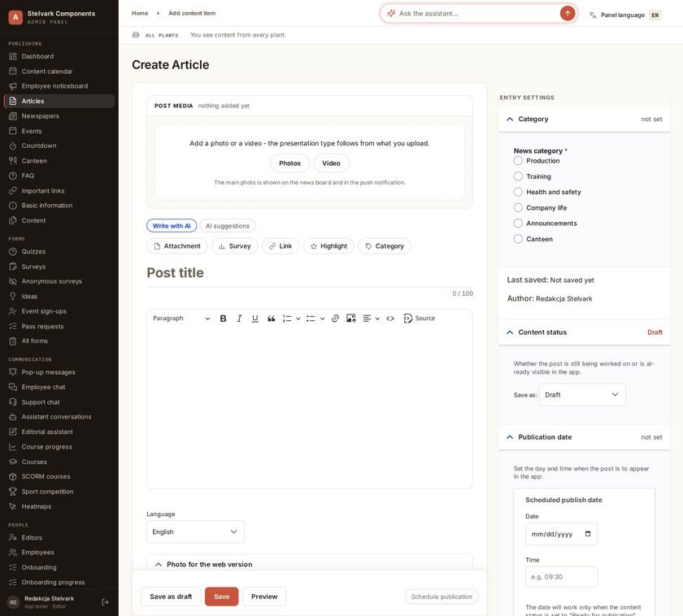Toggle bold formatting in editor toolbar

click(223, 319)
